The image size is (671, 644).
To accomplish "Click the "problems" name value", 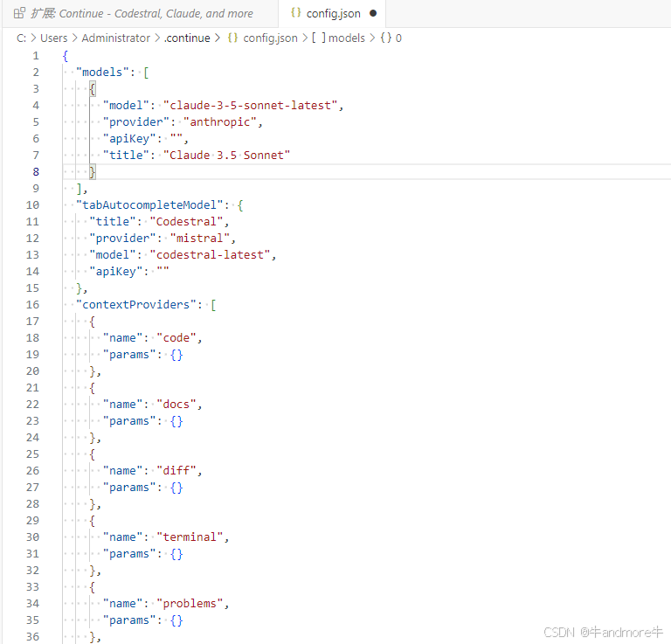I will click(x=190, y=603).
